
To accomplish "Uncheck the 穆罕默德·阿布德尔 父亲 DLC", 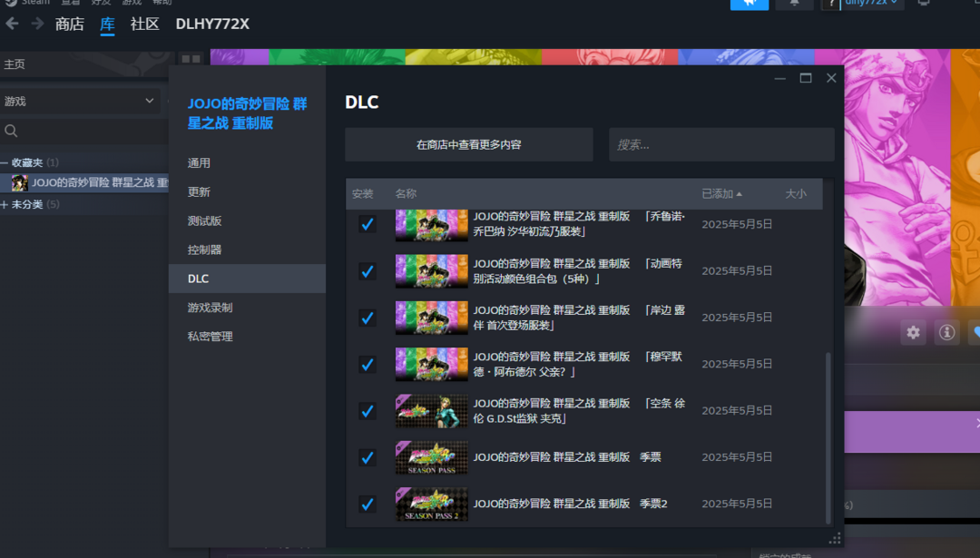I will [x=367, y=364].
